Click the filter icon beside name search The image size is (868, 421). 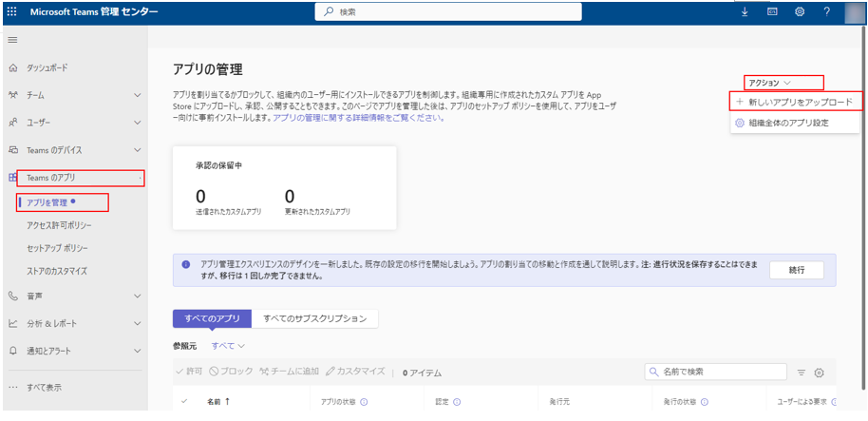coord(801,373)
